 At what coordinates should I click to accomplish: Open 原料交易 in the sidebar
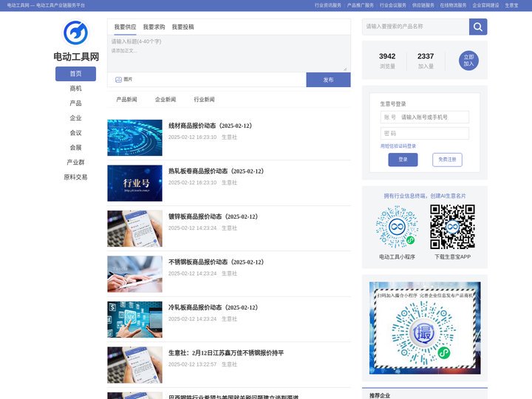click(75, 177)
